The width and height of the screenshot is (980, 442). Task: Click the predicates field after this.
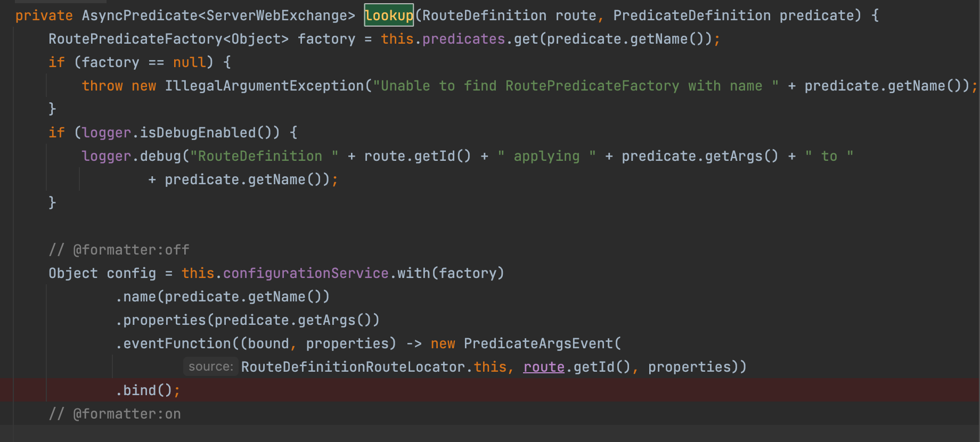pyautogui.click(x=463, y=39)
